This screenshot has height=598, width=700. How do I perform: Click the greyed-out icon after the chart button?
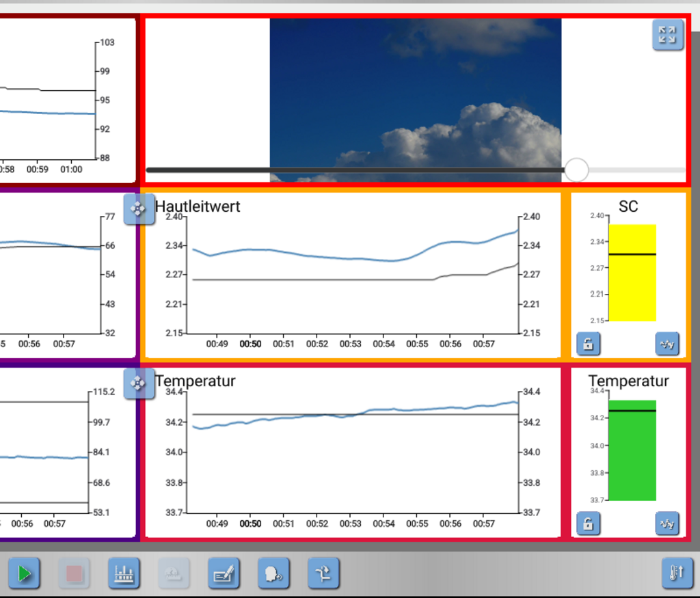(174, 573)
